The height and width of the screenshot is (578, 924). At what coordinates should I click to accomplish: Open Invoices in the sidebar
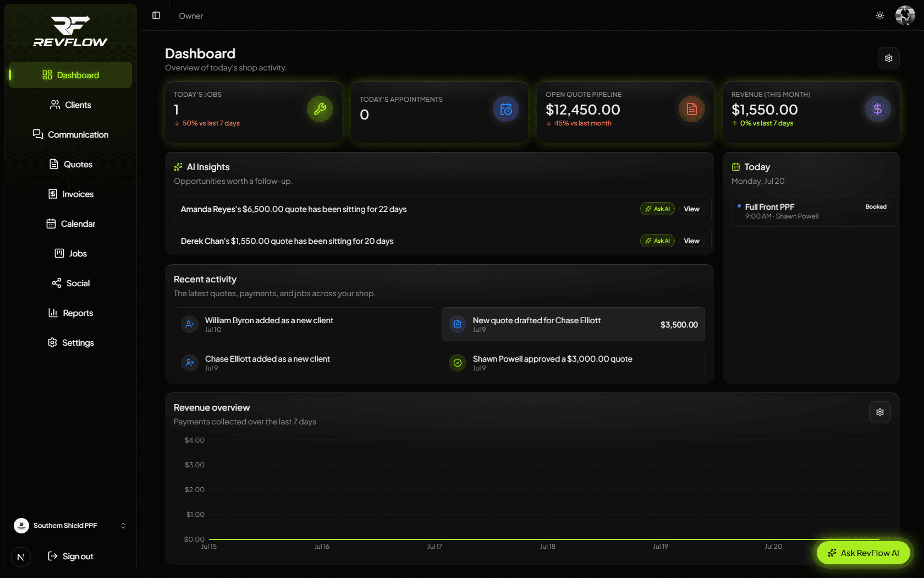(70, 194)
